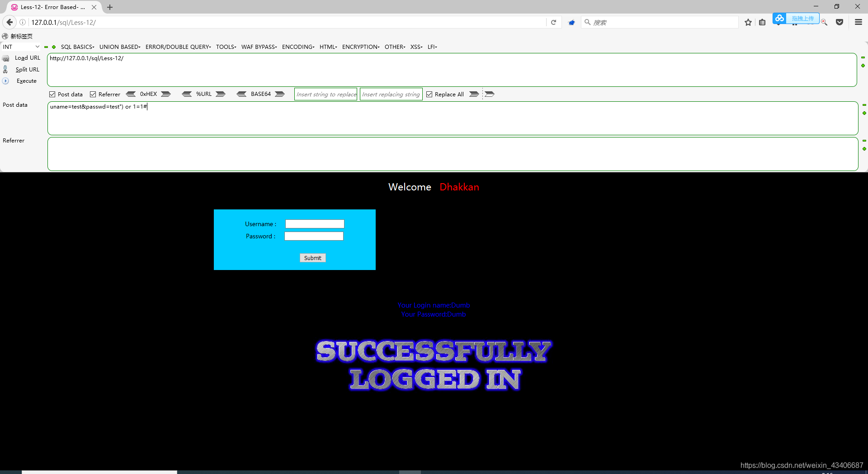Click the Post data text area
The image size is (868, 474).
click(x=453, y=118)
